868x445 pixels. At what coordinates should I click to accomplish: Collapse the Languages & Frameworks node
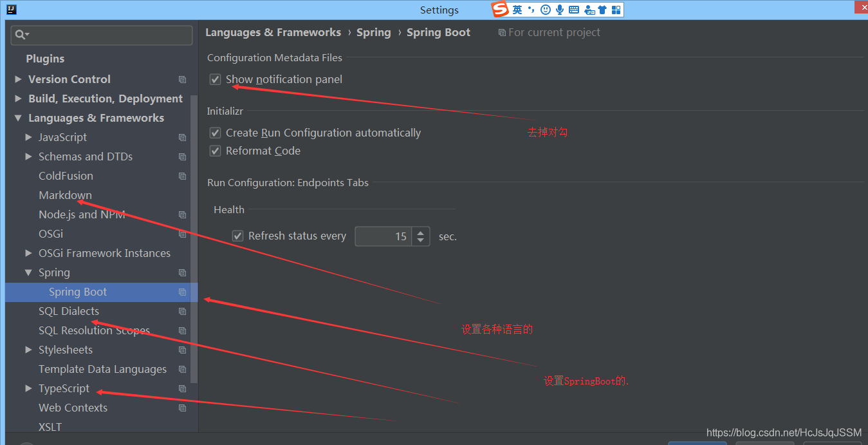tap(18, 118)
